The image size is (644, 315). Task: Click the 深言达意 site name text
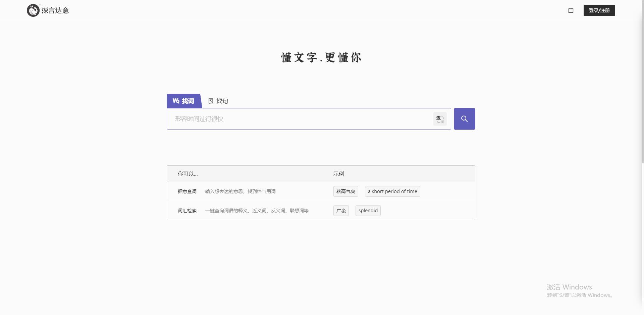tap(55, 10)
